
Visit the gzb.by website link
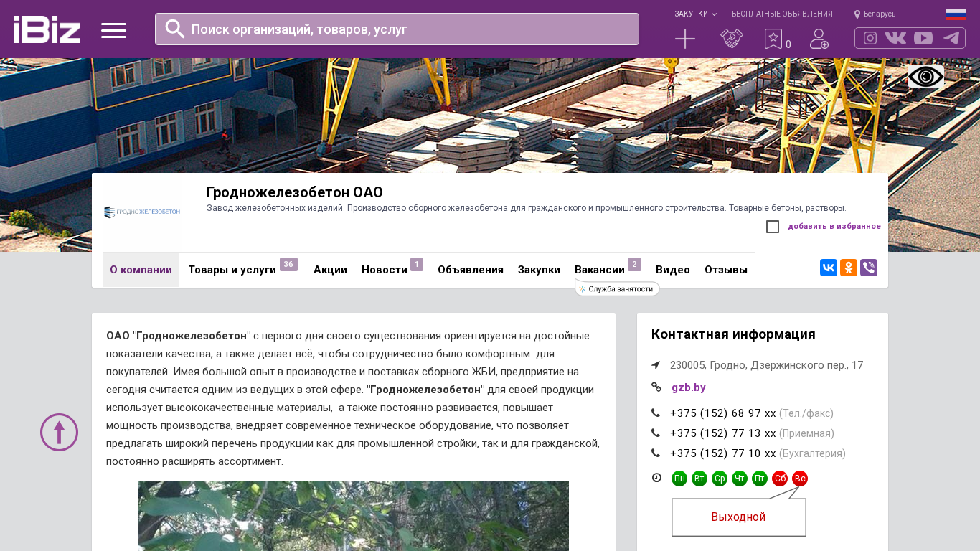click(689, 387)
